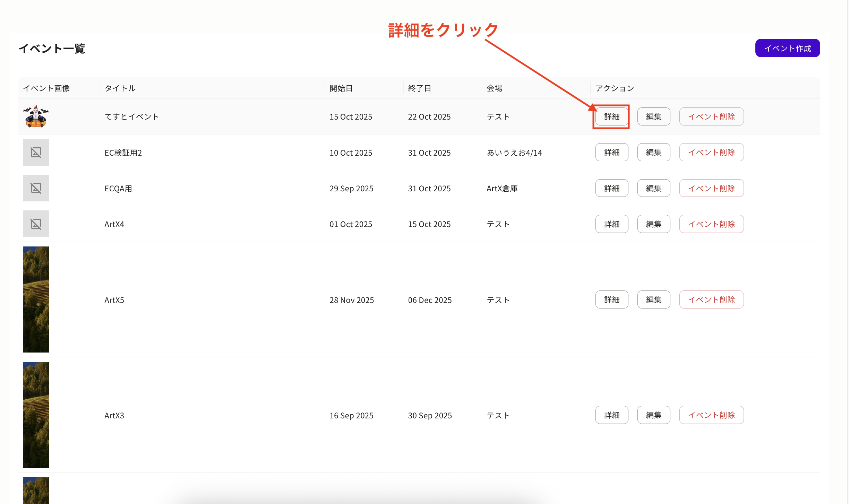Screen dimensions: 849x504
Task: Click no-image placeholder icon for EC検証用2
Action: 36,152
